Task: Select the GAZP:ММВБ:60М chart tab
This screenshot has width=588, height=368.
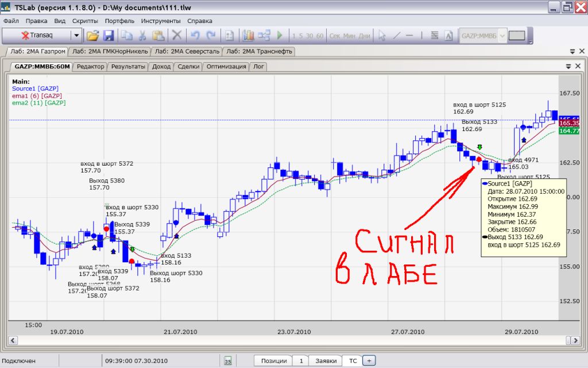Action: (42, 67)
